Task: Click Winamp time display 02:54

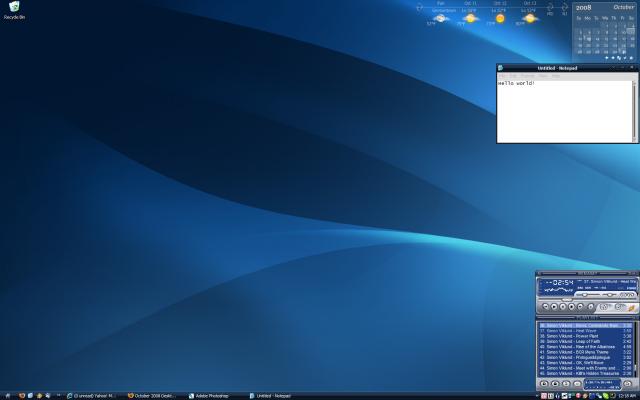Action: [x=562, y=282]
